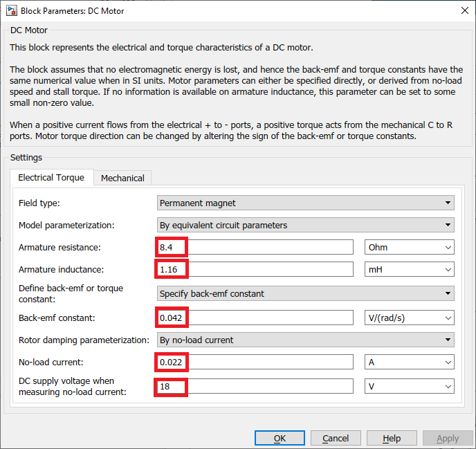The image size is (476, 449).
Task: Click the MATLAB icon in title bar
Action: tap(11, 11)
